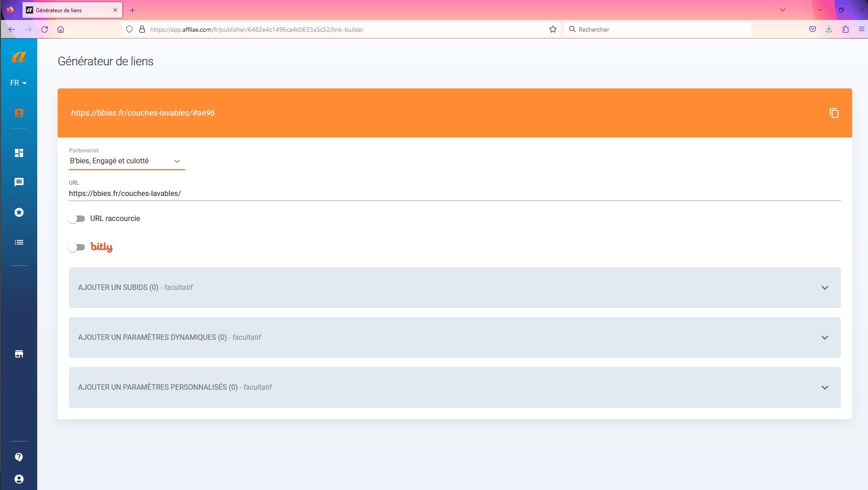Reload the current page
Image resolution: width=868 pixels, height=490 pixels.
44,29
